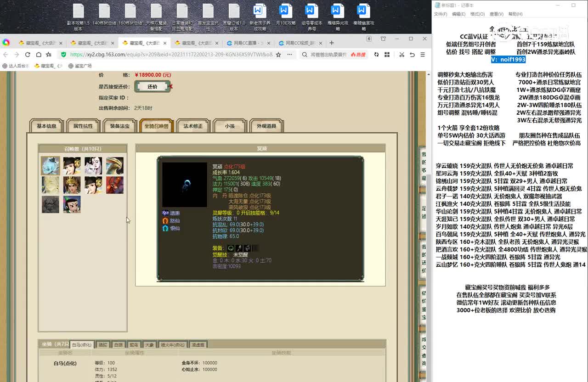Switch to 外观道具 tab
The width and height of the screenshot is (588, 382).
(x=266, y=126)
